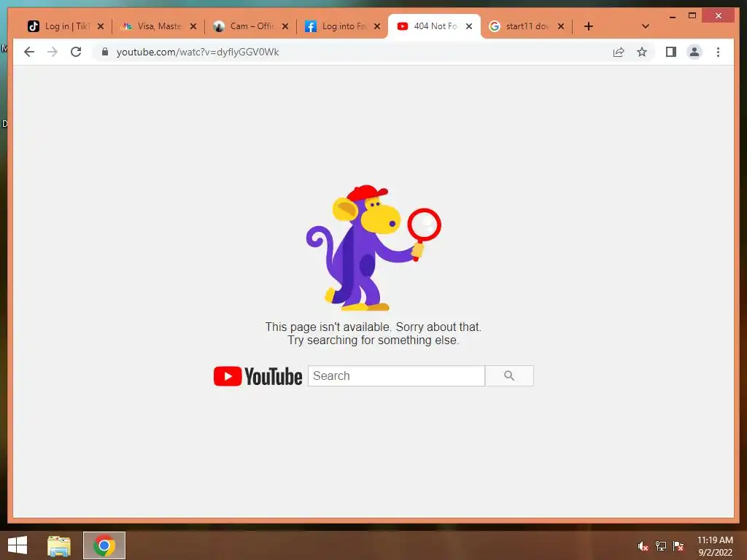Close the Visa, Maste tab
The height and width of the screenshot is (560, 747).
[193, 26]
